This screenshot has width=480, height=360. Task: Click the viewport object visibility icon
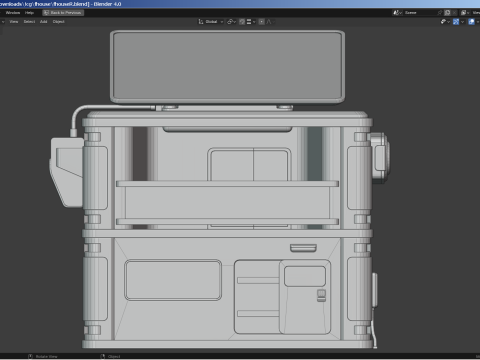[445, 22]
